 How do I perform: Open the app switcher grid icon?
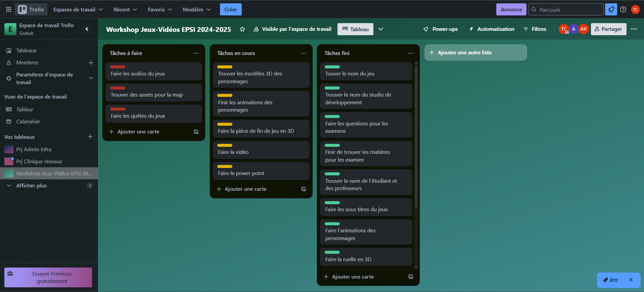(x=9, y=9)
